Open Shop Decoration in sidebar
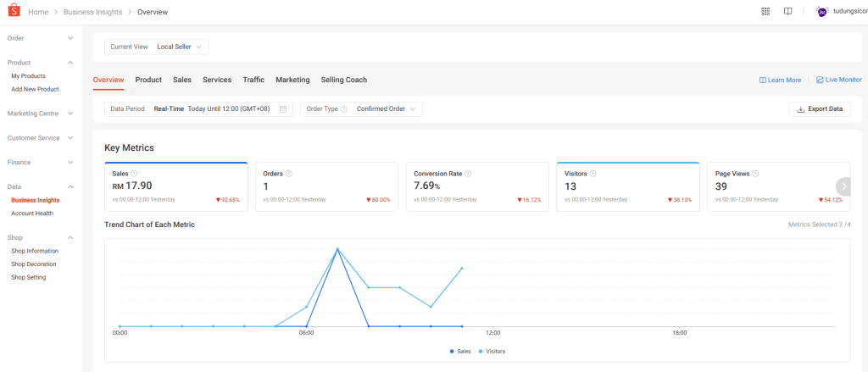Image resolution: width=868 pixels, height=372 pixels. (x=34, y=264)
